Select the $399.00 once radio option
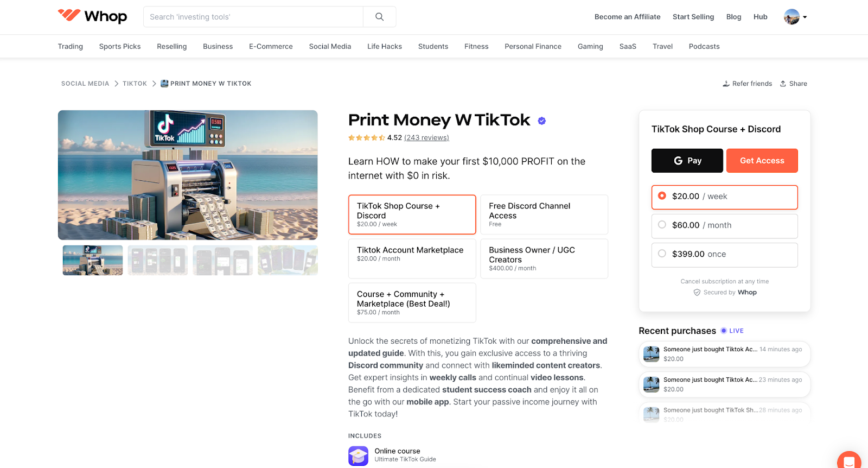The image size is (868, 468). click(724, 255)
